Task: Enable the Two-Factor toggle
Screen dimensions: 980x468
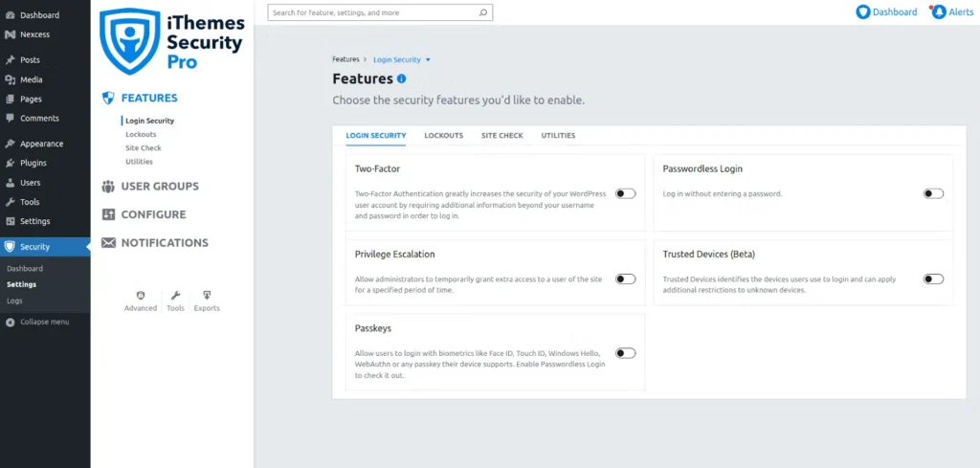Action: pos(626,193)
